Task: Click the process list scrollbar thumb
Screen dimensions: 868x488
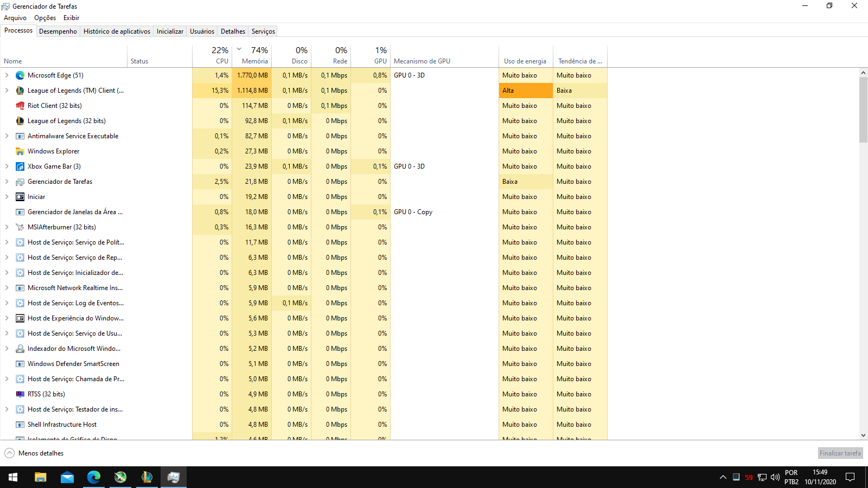Action: [863, 110]
